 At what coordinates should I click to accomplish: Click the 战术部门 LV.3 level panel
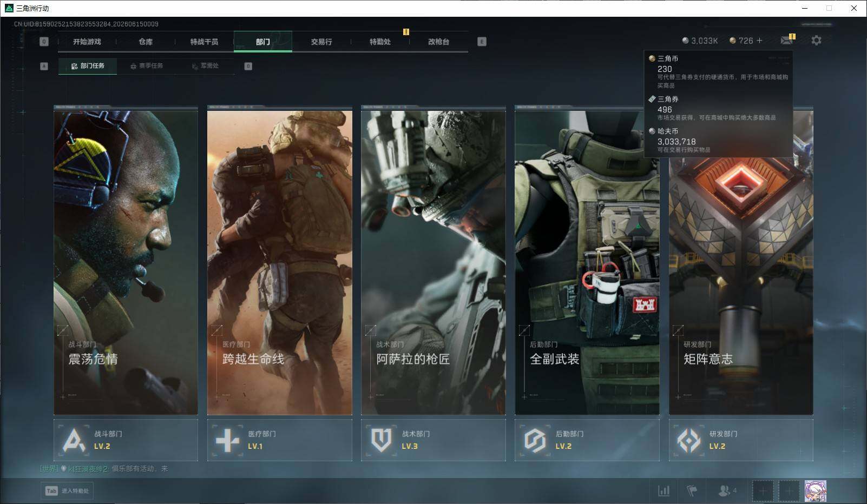pos(433,440)
